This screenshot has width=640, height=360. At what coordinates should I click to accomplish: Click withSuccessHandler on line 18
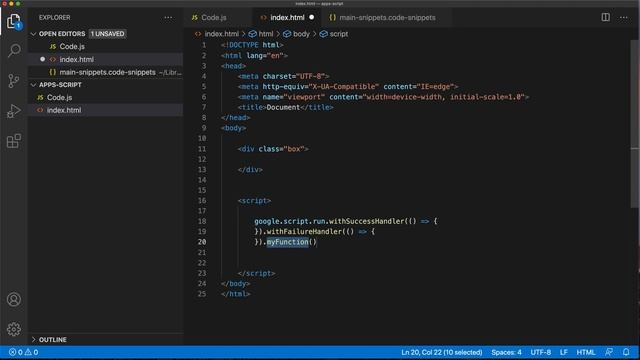click(367, 221)
